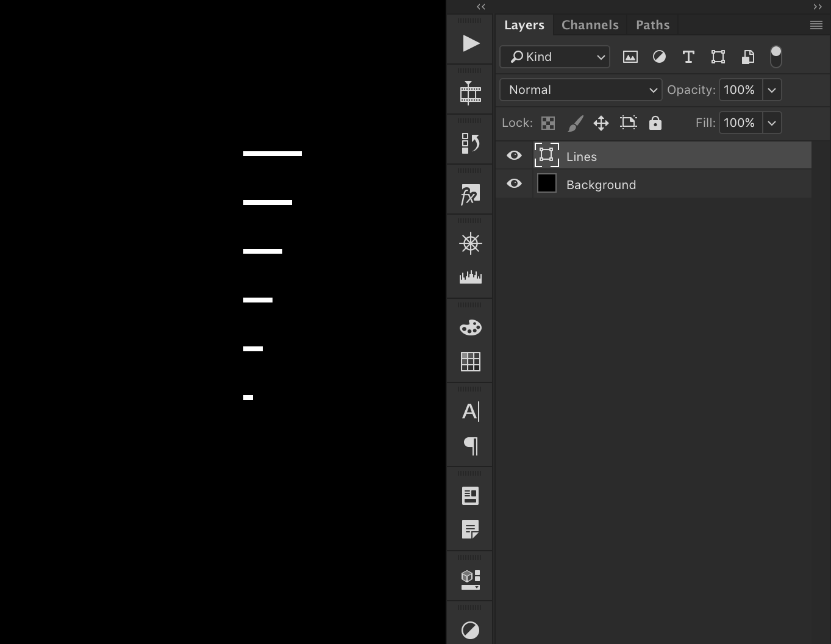Open the Layers panel menu
The image size is (831, 644).
(816, 24)
